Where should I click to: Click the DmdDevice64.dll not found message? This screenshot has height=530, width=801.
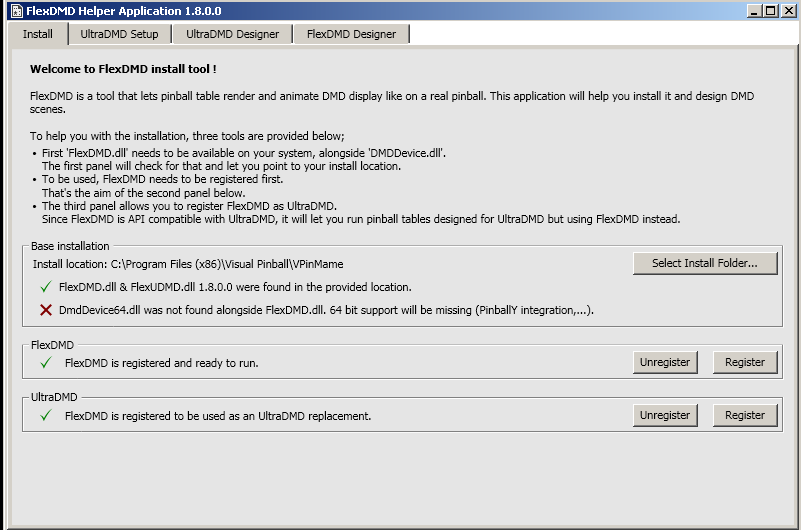tap(326, 310)
